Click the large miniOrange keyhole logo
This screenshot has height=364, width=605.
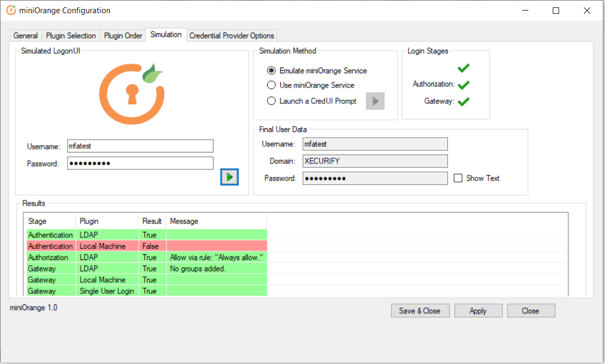click(x=132, y=94)
